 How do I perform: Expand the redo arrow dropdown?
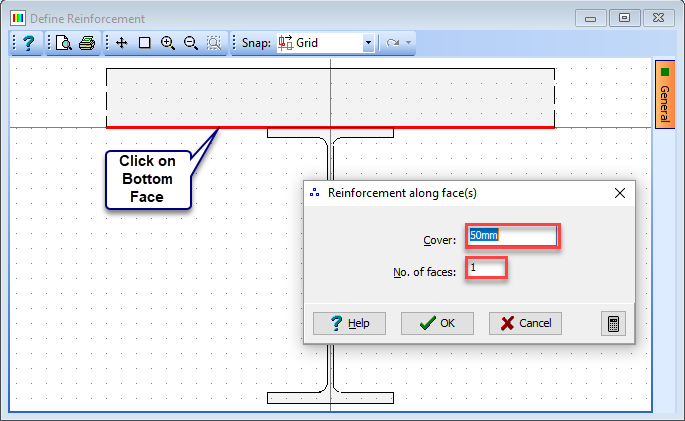tap(408, 43)
